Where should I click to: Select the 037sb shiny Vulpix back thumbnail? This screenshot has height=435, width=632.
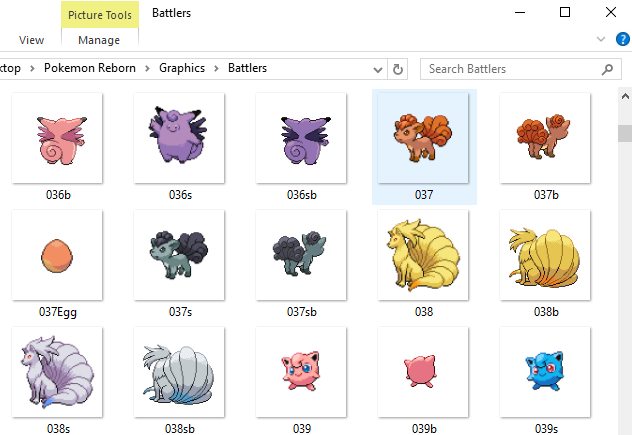tap(301, 255)
